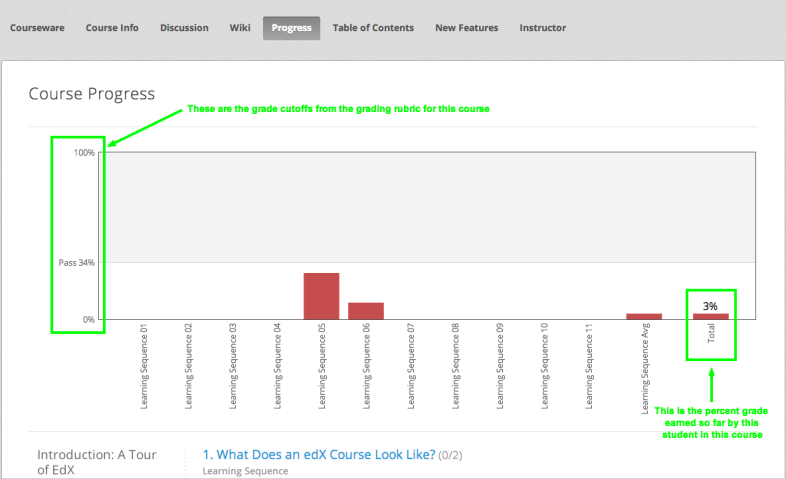View the New Features tab
This screenshot has height=479, width=786.
pos(466,28)
